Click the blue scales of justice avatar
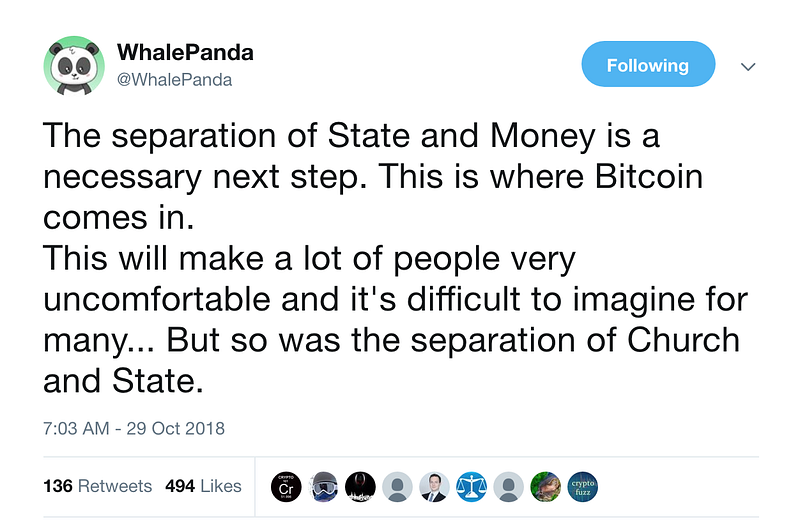 471,487
